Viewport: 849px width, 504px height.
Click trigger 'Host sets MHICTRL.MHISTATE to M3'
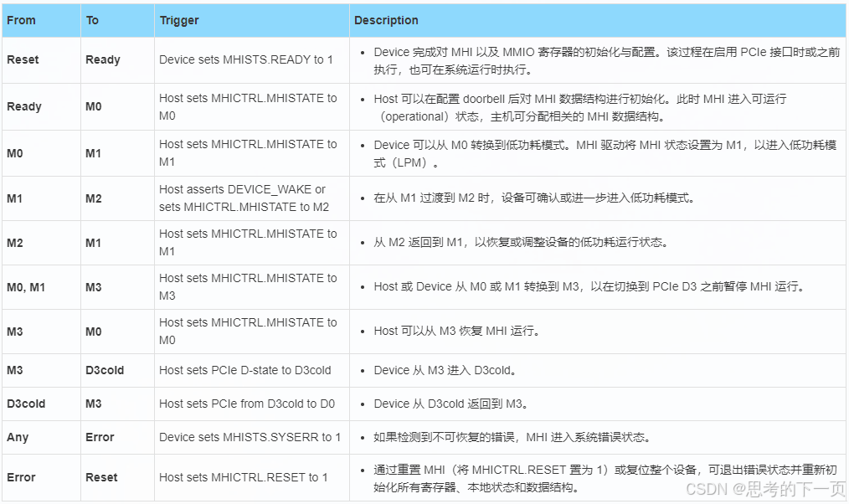[x=248, y=287]
